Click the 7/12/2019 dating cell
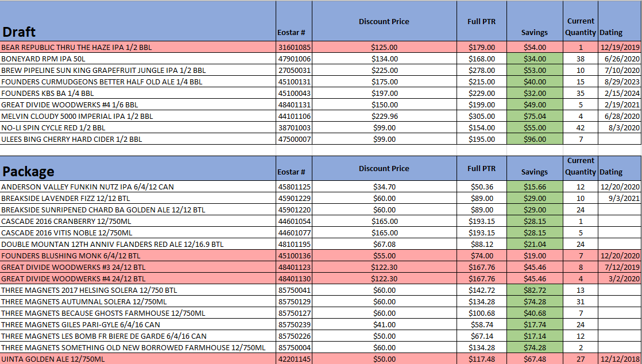This screenshot has height=364, width=642. coord(620,267)
